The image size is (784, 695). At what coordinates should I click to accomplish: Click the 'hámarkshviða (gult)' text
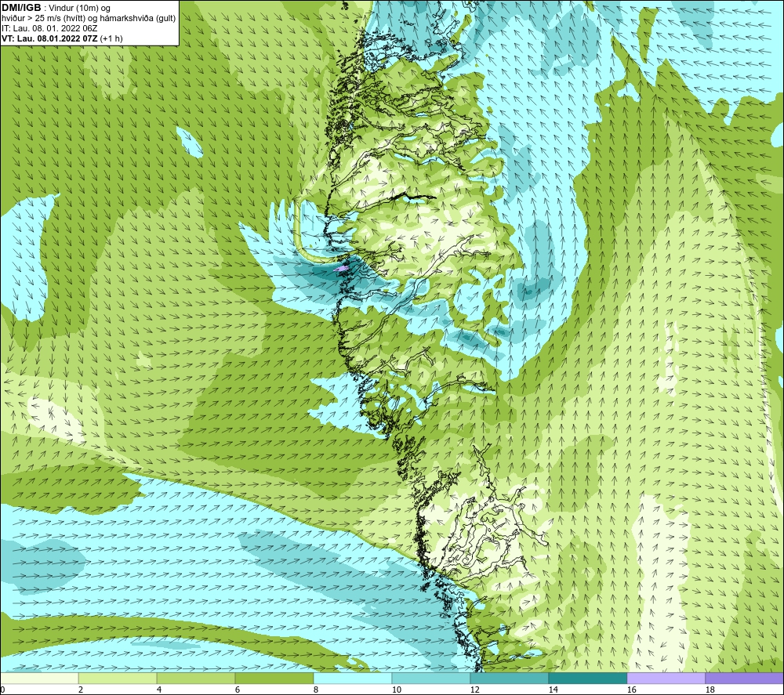(x=137, y=19)
